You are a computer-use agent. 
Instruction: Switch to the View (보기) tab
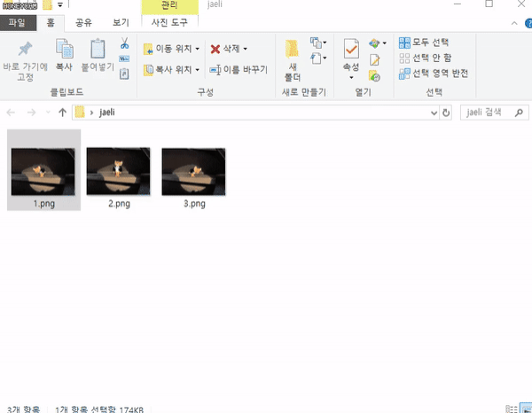[x=121, y=23]
